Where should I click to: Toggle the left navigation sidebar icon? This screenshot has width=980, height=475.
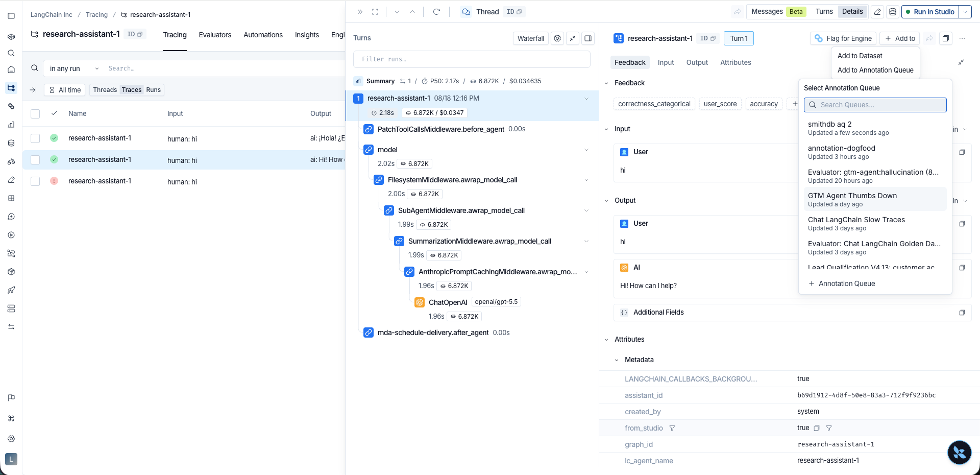pos(11,16)
